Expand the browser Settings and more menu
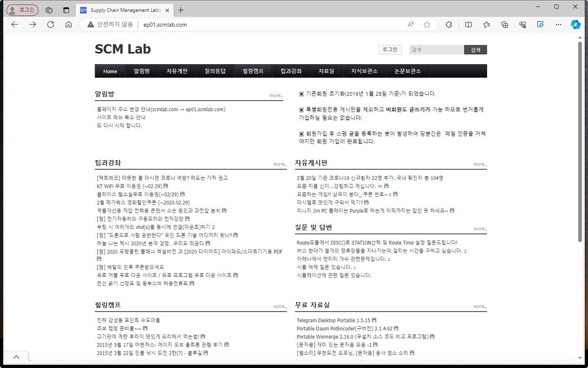Viewport: 588px width, 368px height. click(558, 25)
